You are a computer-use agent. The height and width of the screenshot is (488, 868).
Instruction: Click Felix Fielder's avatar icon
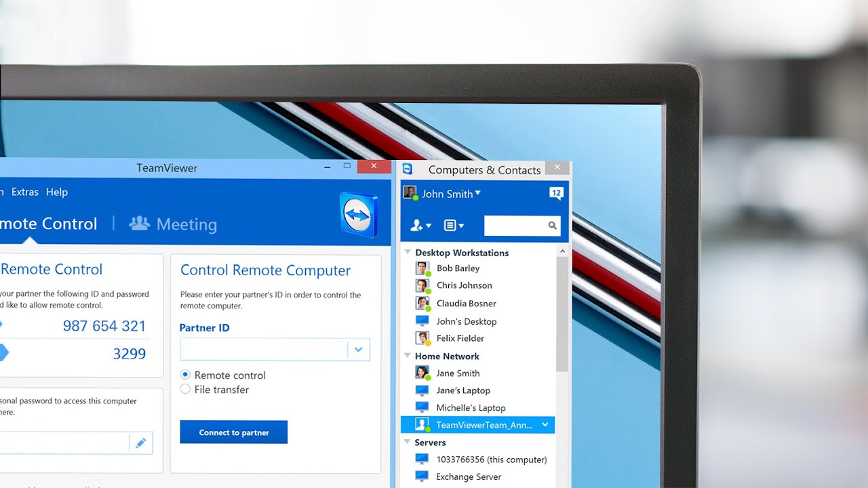coord(423,338)
